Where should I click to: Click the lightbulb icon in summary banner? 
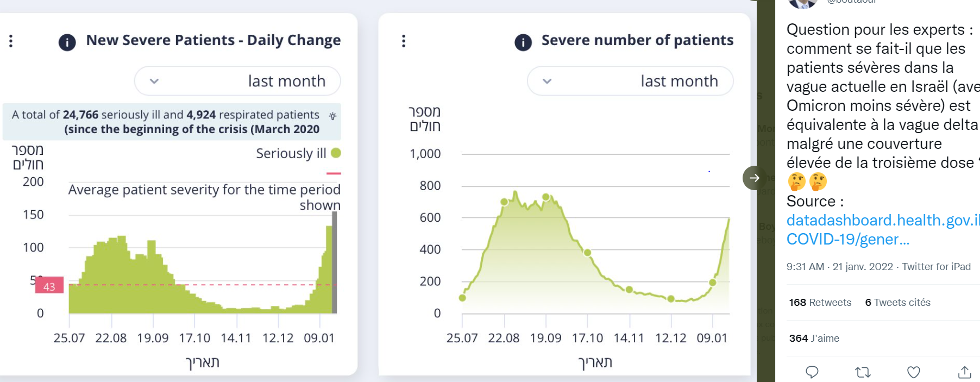[332, 116]
